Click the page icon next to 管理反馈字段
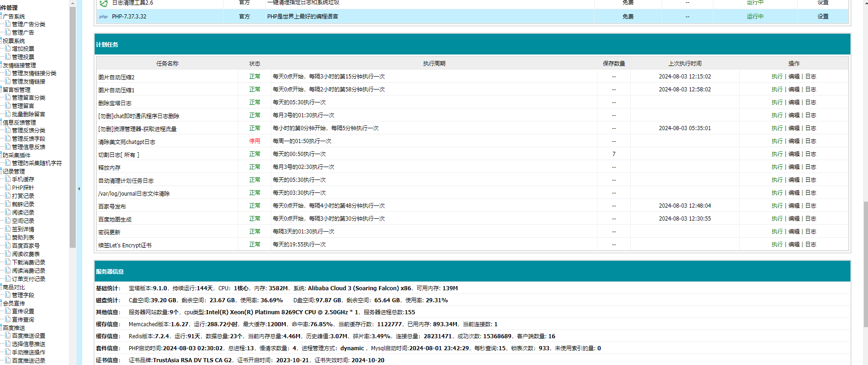 point(8,138)
